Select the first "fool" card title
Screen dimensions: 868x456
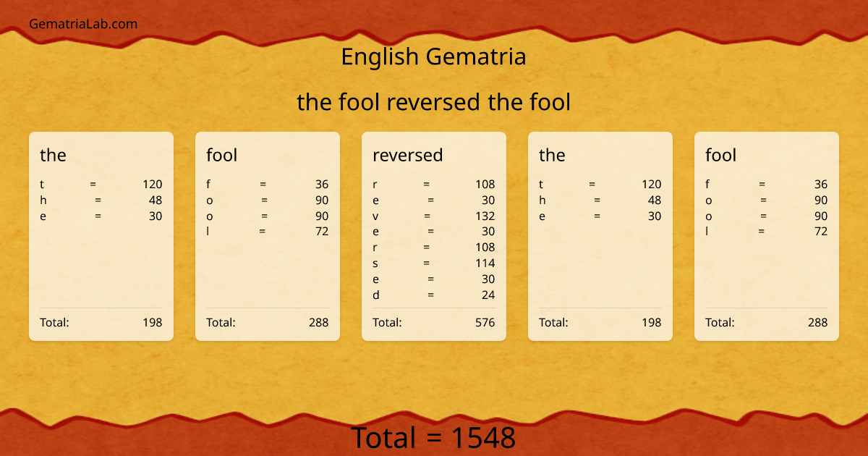pyautogui.click(x=221, y=155)
